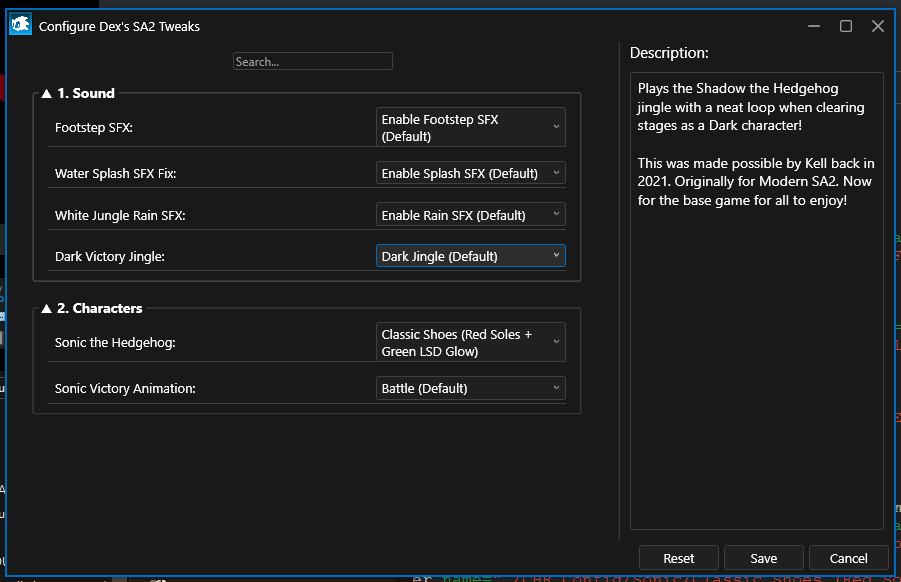Click the Configure Dex's SA2 Tweaks title
The height and width of the screenshot is (582, 901).
[x=119, y=26]
